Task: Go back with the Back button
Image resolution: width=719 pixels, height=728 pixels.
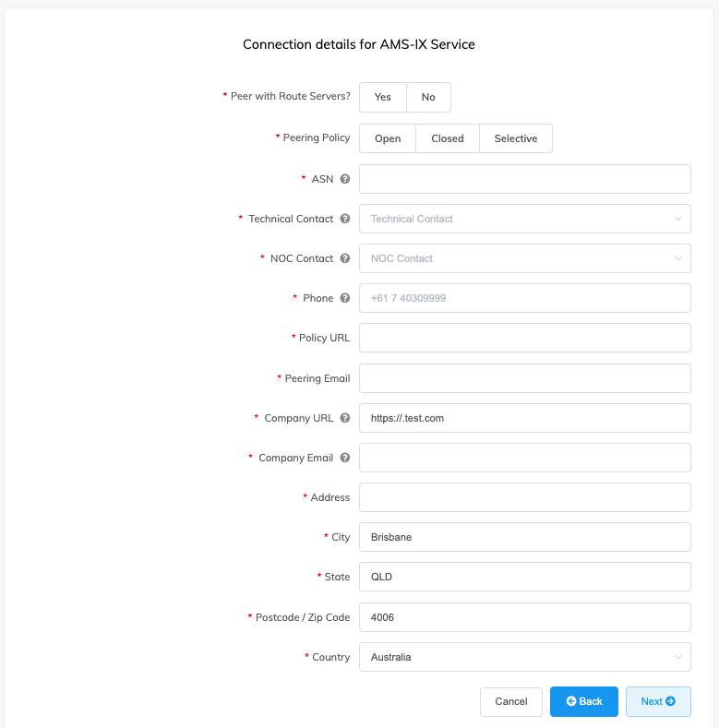Action: 584,701
